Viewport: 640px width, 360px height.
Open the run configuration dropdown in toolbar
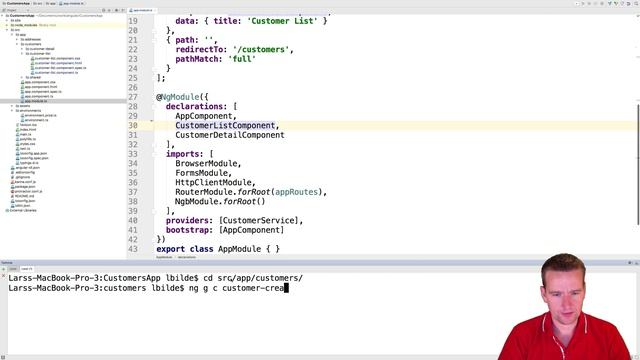(x=577, y=3)
